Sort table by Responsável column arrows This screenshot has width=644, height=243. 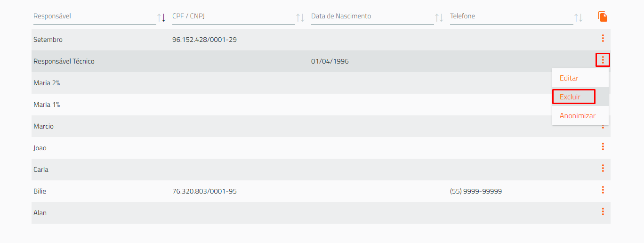[x=161, y=18]
